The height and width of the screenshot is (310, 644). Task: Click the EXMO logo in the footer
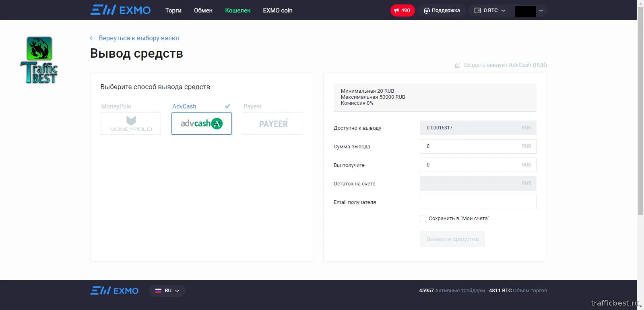tap(114, 291)
